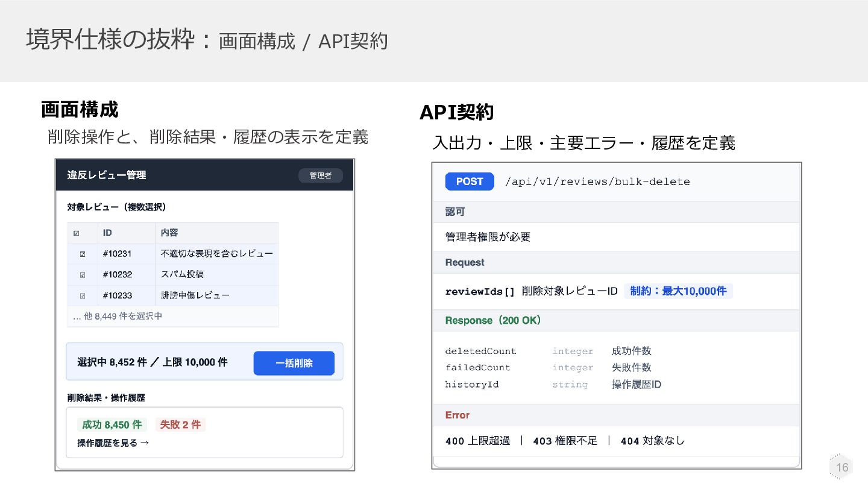This screenshot has height=489, width=868.
Task: Uncheck the checkbox for review #10231
Action: [83, 254]
